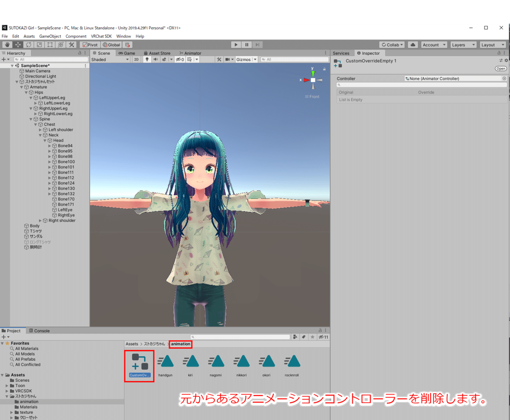The width and height of the screenshot is (510, 420).
Task: Select the rocknroll animation asset
Action: (292, 365)
